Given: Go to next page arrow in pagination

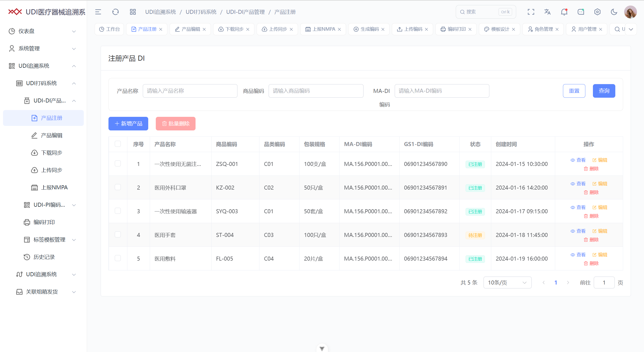Looking at the screenshot, I should (x=568, y=283).
